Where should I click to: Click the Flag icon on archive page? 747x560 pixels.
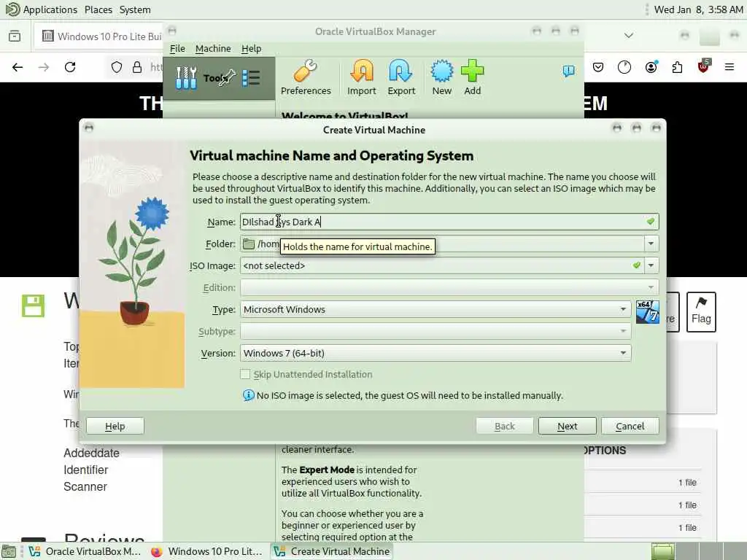click(701, 312)
